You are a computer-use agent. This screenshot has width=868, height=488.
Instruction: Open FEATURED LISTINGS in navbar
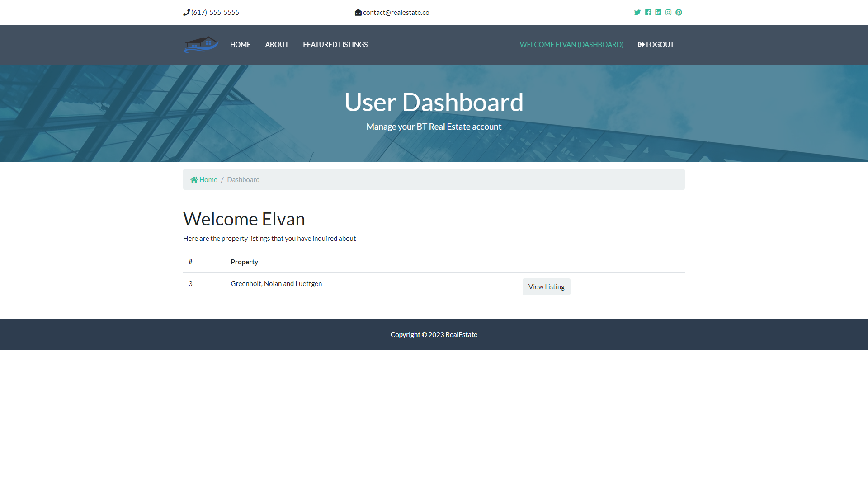point(335,44)
